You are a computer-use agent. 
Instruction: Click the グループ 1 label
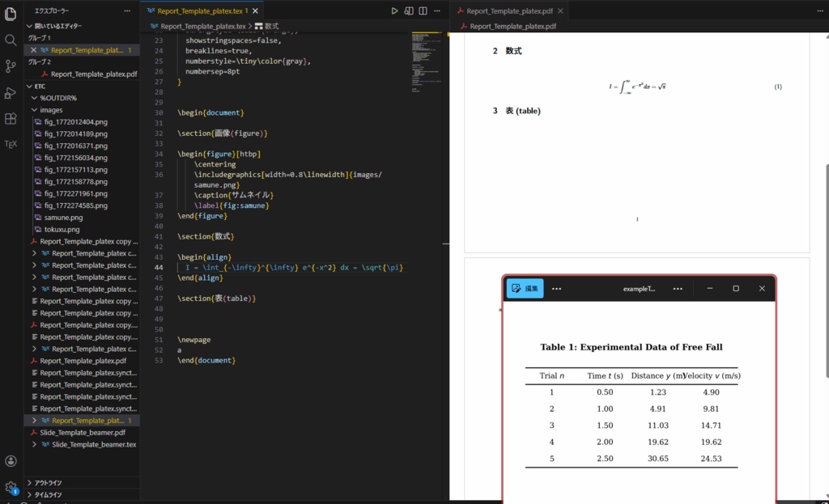tap(39, 38)
